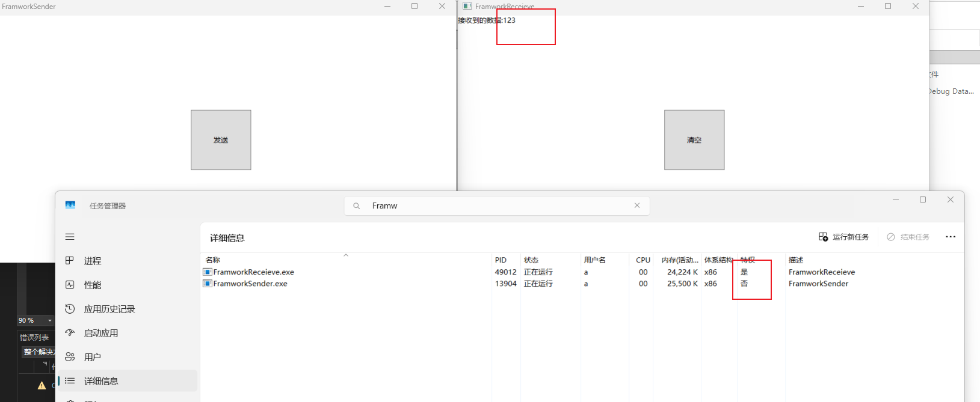Open 应用历史记录 page in Task Manager
Viewport: 980px width, 402px height.
coord(128,309)
